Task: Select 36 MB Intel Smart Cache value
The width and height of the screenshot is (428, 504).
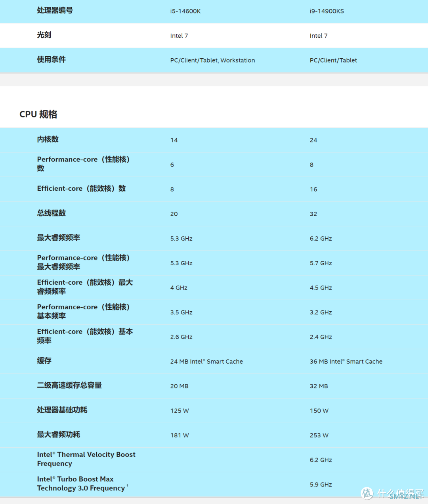Action: [x=346, y=361]
